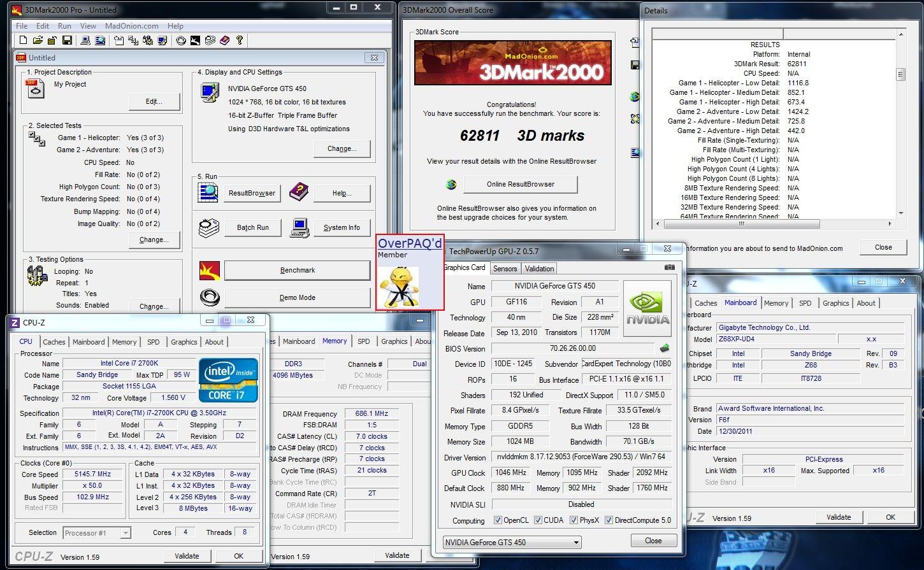
Task: Click the Batch Run button
Action: [253, 227]
